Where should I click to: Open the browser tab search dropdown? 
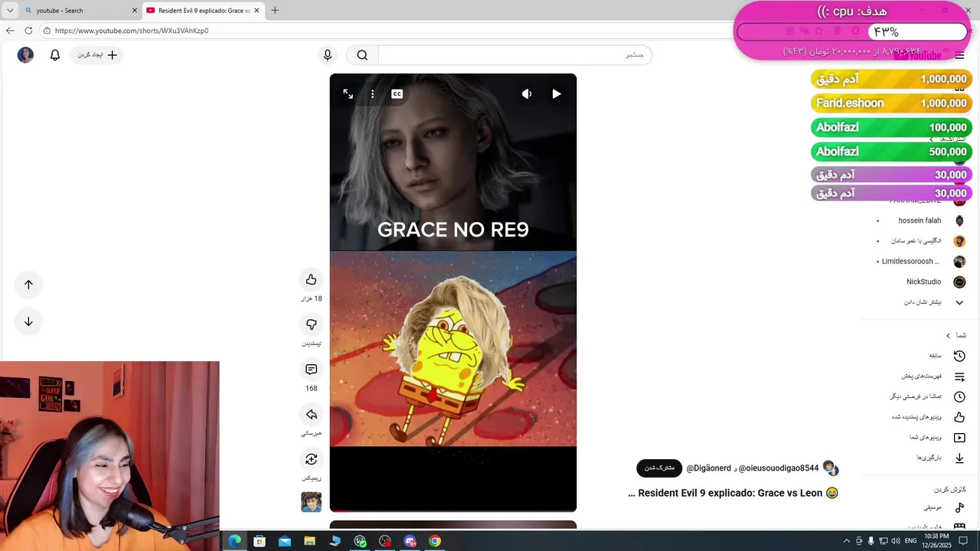click(9, 11)
